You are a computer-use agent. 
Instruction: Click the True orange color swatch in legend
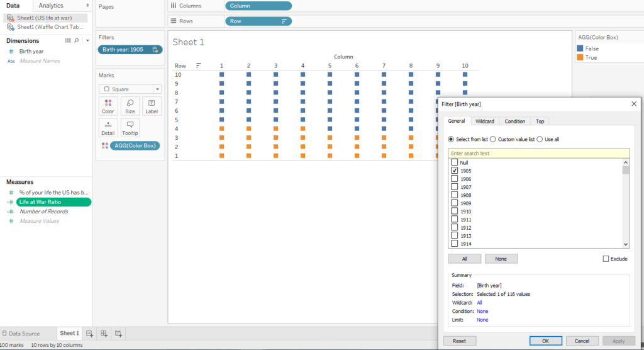580,57
